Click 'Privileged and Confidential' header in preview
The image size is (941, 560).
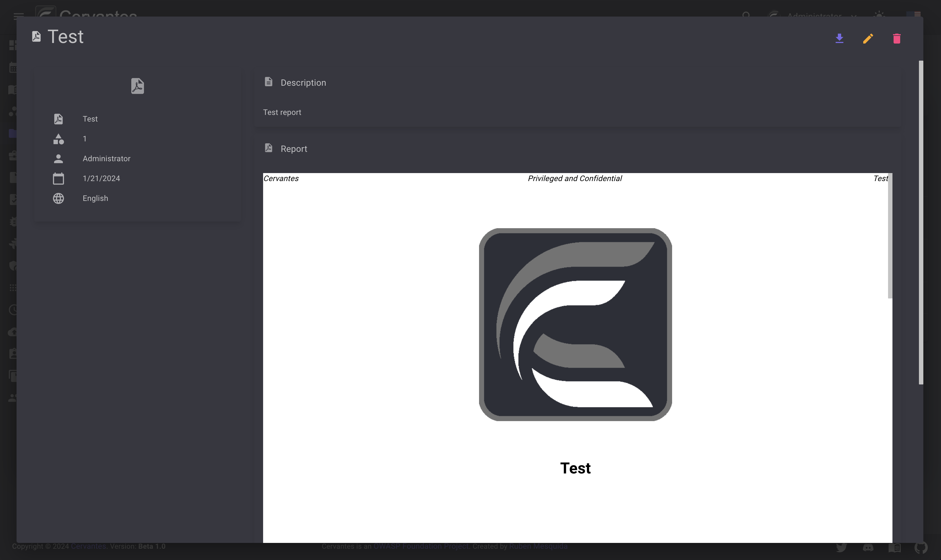tap(575, 178)
